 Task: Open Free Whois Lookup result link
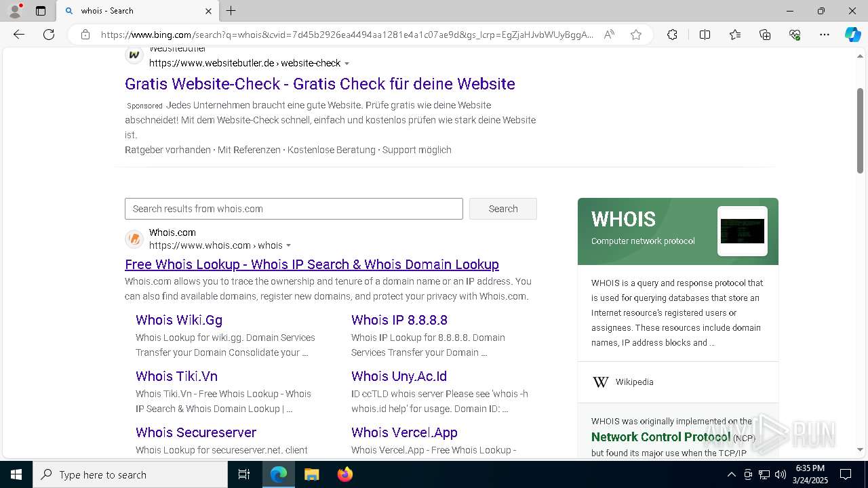click(312, 264)
